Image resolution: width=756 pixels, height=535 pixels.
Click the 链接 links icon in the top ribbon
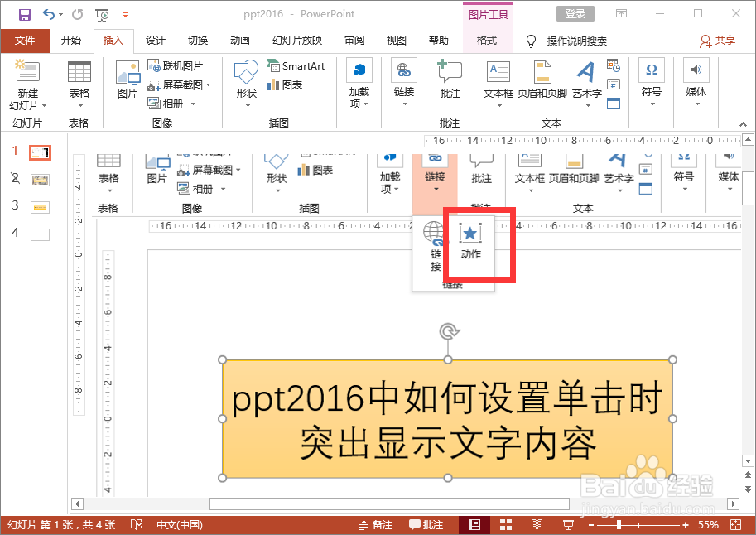click(x=404, y=70)
